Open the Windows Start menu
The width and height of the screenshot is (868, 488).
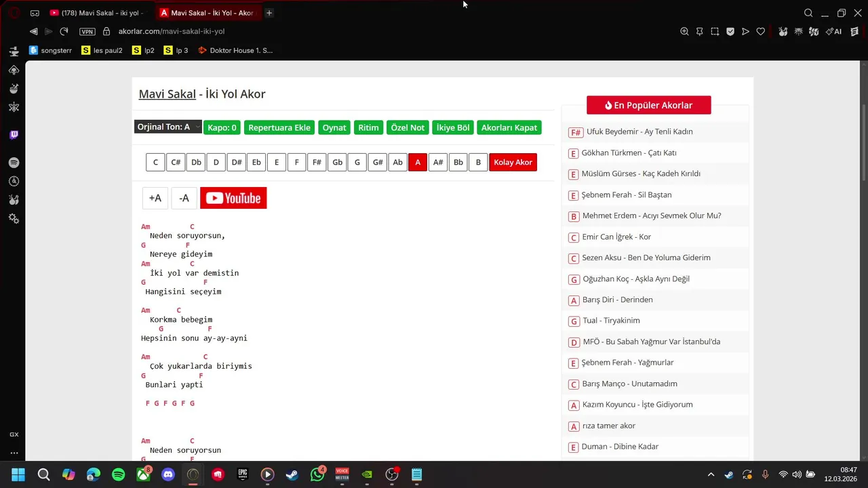pos(18,474)
